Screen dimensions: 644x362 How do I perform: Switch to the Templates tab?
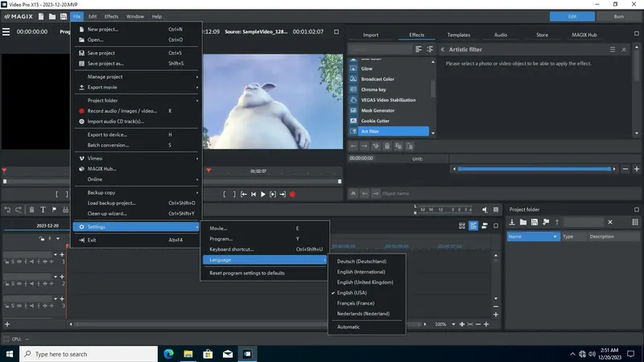click(x=459, y=35)
